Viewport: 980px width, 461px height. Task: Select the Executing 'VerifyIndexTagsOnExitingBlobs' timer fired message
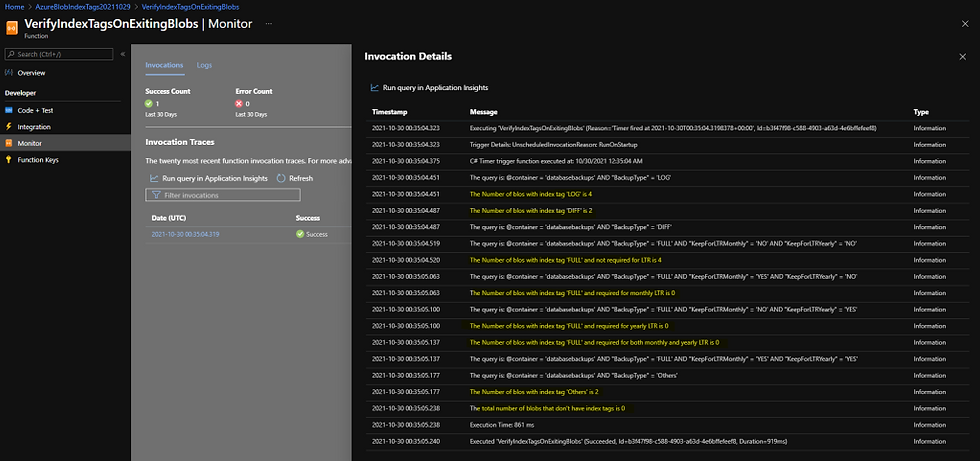(x=673, y=128)
